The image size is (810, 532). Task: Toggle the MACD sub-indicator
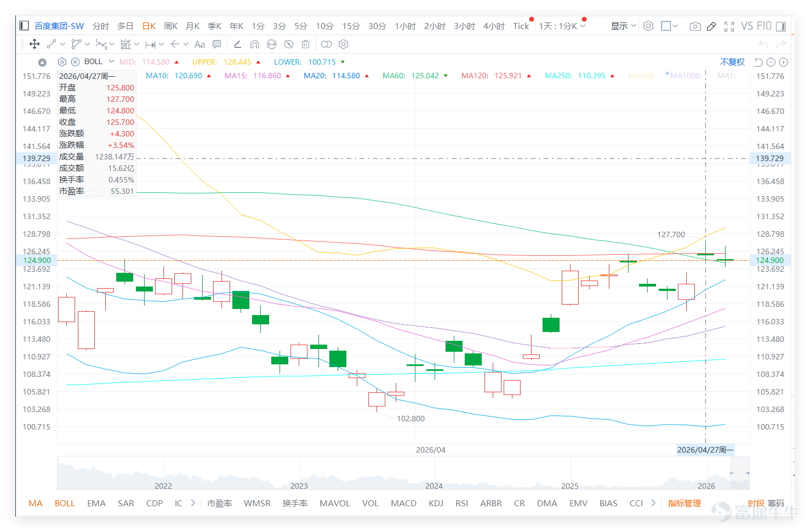point(403,503)
